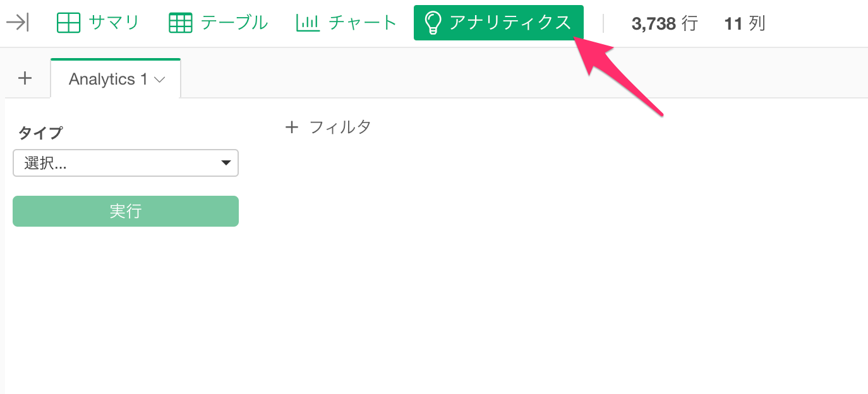Click the サマリ grid icon
Screen dimensions: 868x394
click(68, 23)
